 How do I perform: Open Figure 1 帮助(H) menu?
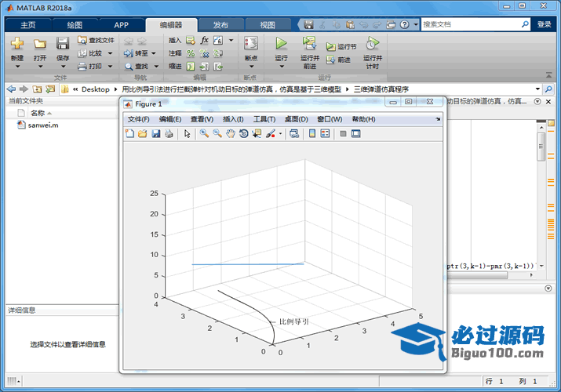pos(363,119)
